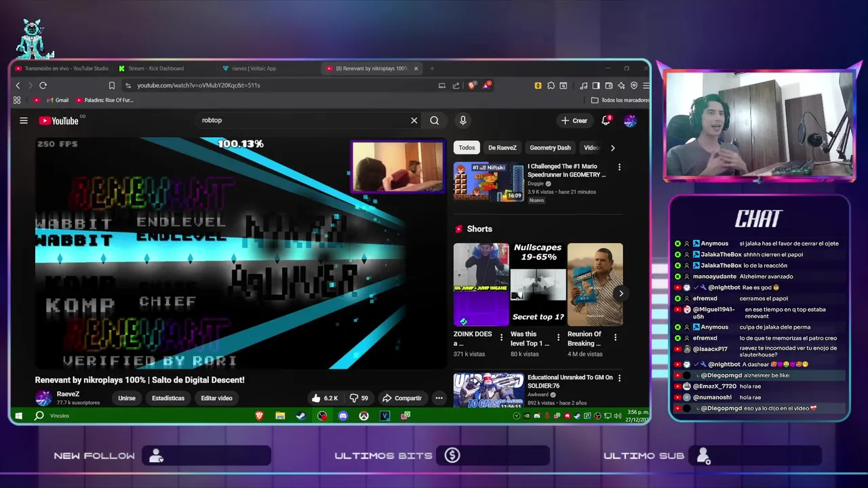Open the RaeveZ channel avatar below video
This screenshot has width=868, height=488.
(43, 398)
